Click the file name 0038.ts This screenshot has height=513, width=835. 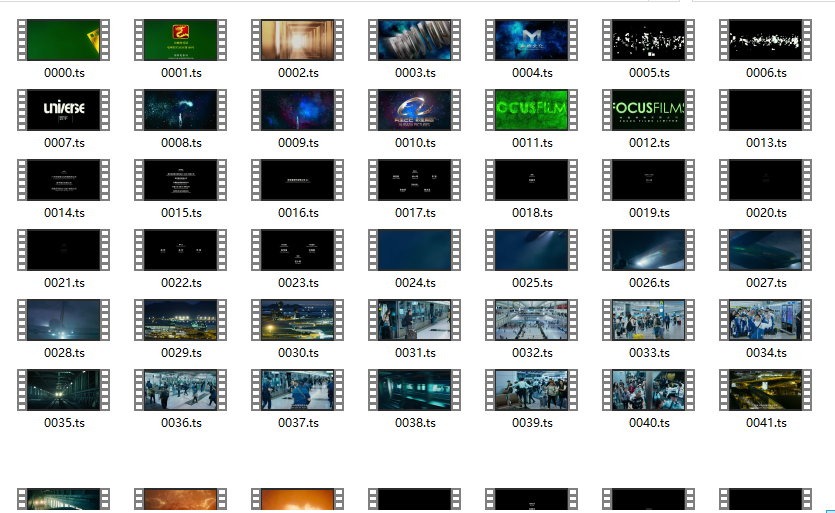[415, 423]
